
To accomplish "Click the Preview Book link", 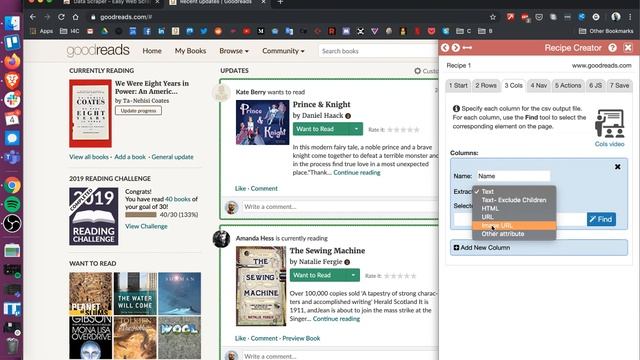I will 301,338.
